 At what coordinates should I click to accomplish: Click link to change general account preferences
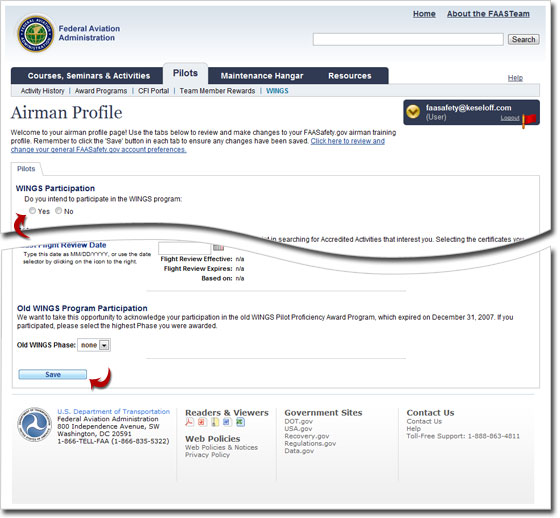pyautogui.click(x=198, y=145)
